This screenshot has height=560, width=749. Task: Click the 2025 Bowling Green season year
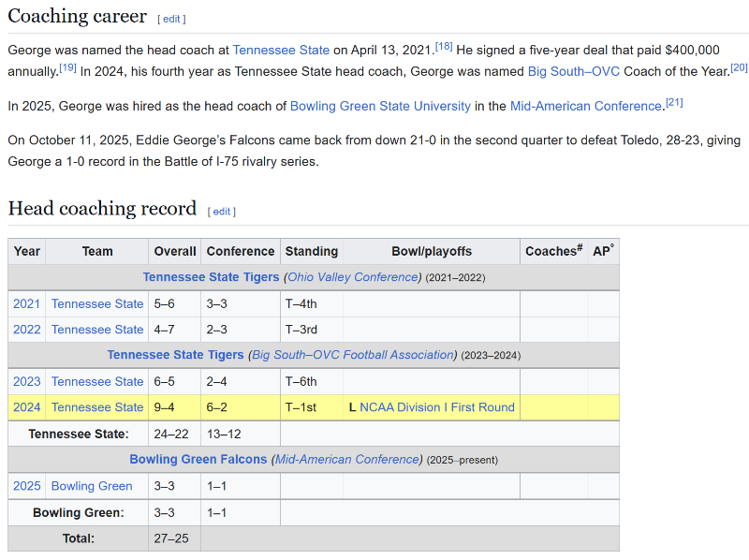tap(27, 486)
